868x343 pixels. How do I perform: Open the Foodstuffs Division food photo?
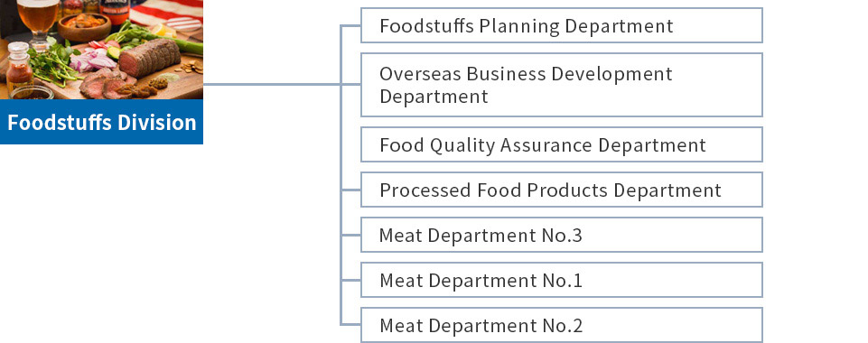pos(101,50)
